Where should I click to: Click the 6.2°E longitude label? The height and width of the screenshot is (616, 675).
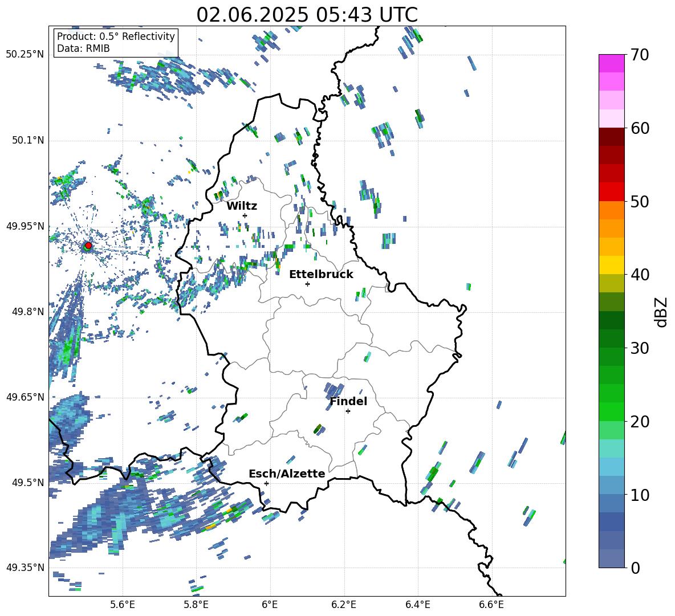pyautogui.click(x=344, y=605)
